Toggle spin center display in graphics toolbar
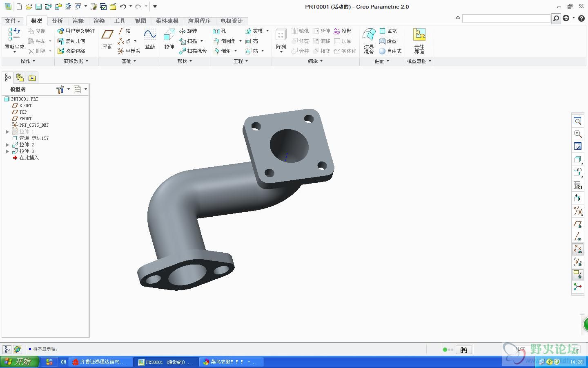The width and height of the screenshot is (588, 368). [x=577, y=287]
